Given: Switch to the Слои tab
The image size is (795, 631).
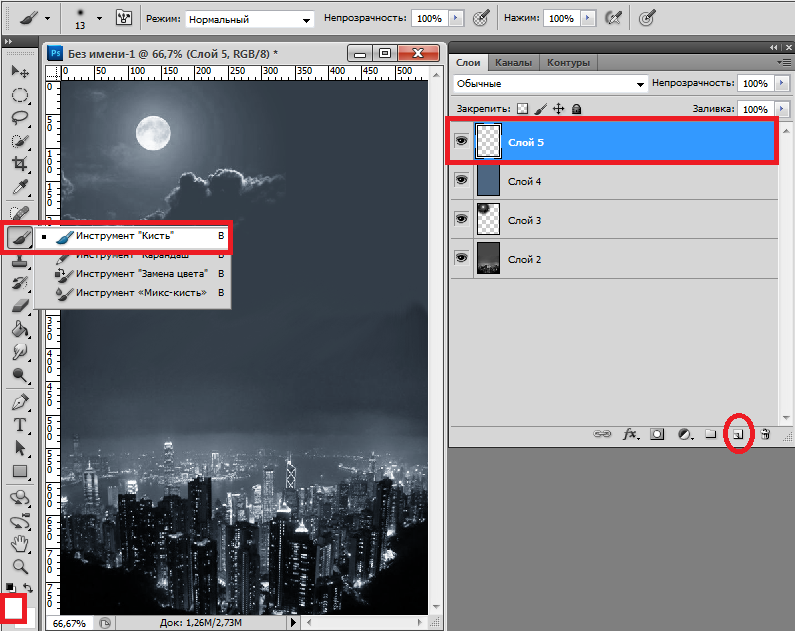Looking at the screenshot, I should pyautogui.click(x=468, y=62).
